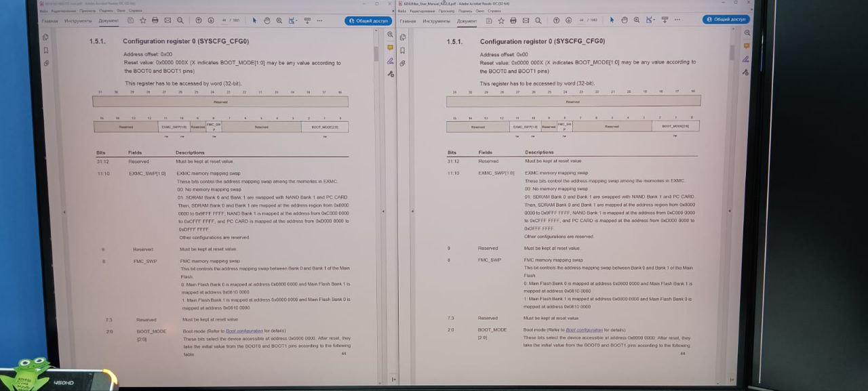Activate Hand pan tool in right window
Screen dimensions: 868x391
tap(625, 20)
